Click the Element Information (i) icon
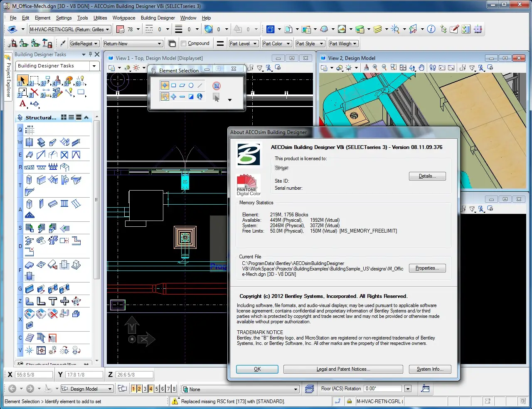 (431, 29)
